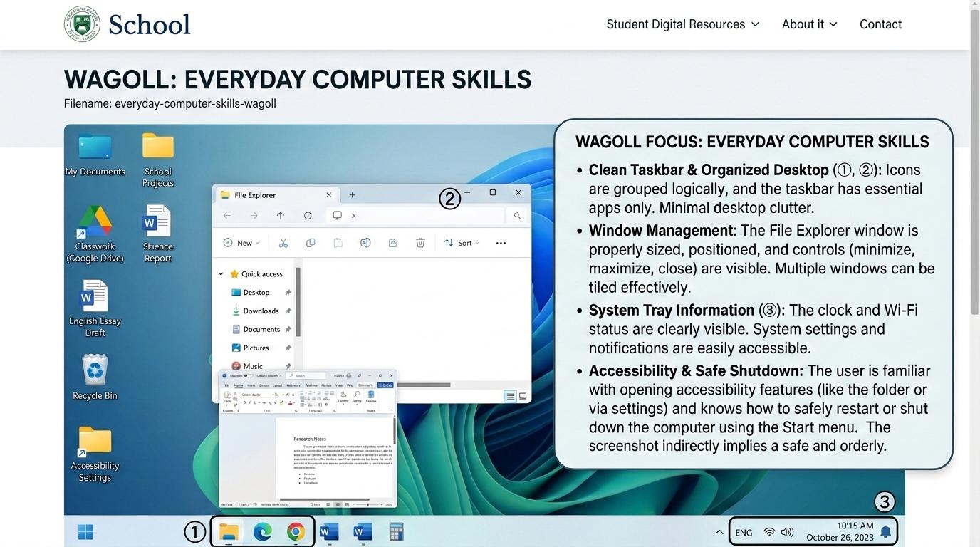
Task: Select the Accessibility Settings desktop shortcut
Action: (95, 454)
